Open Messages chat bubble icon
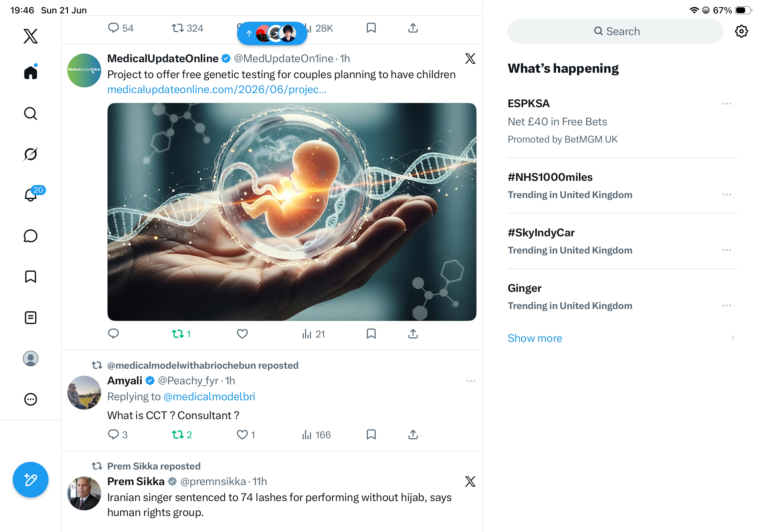 coord(31,236)
